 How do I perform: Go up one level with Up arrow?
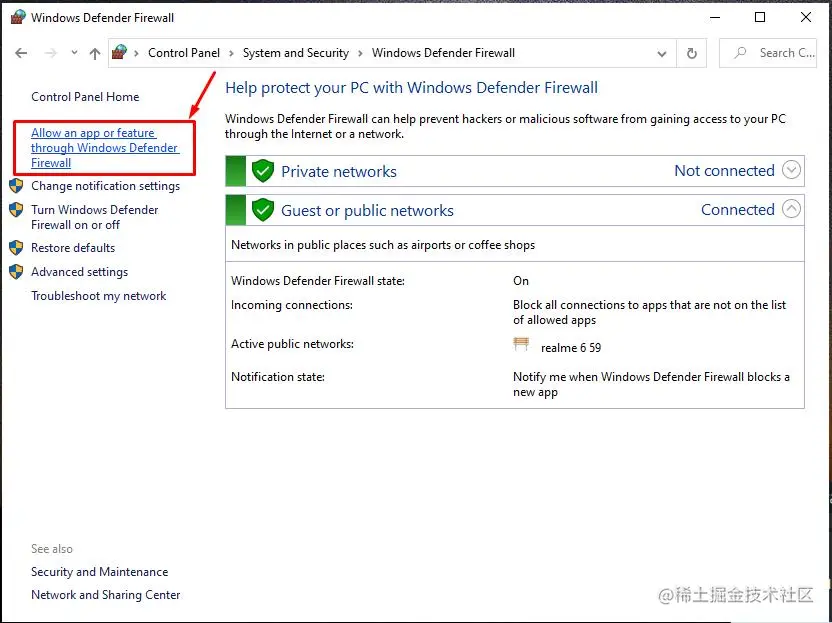[x=95, y=53]
